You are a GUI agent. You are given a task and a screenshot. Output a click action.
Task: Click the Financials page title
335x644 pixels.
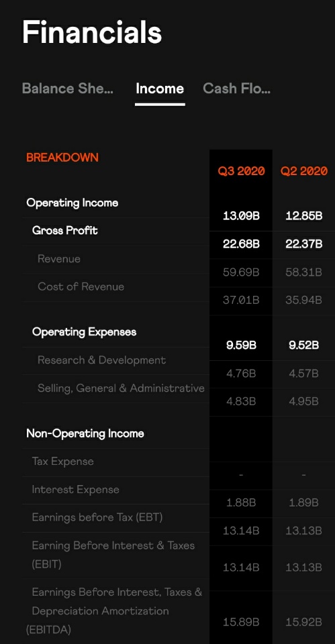point(92,32)
